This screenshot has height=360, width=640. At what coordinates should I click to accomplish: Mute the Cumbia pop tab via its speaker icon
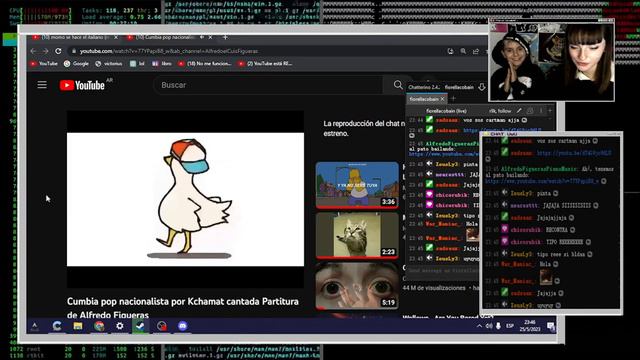click(x=202, y=37)
